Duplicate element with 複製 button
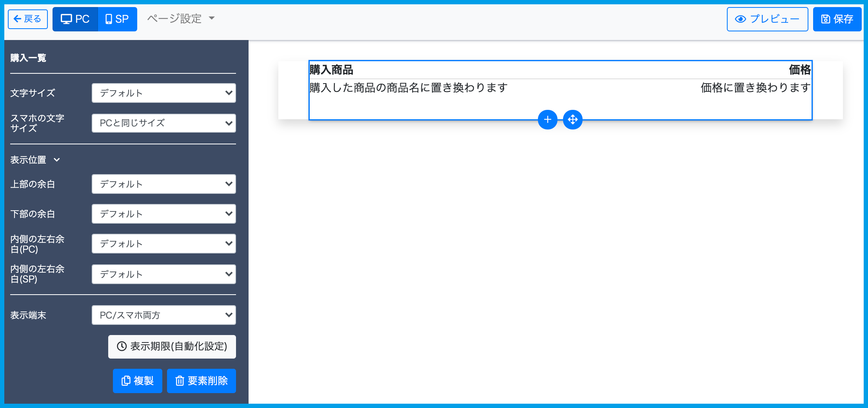 tap(137, 381)
